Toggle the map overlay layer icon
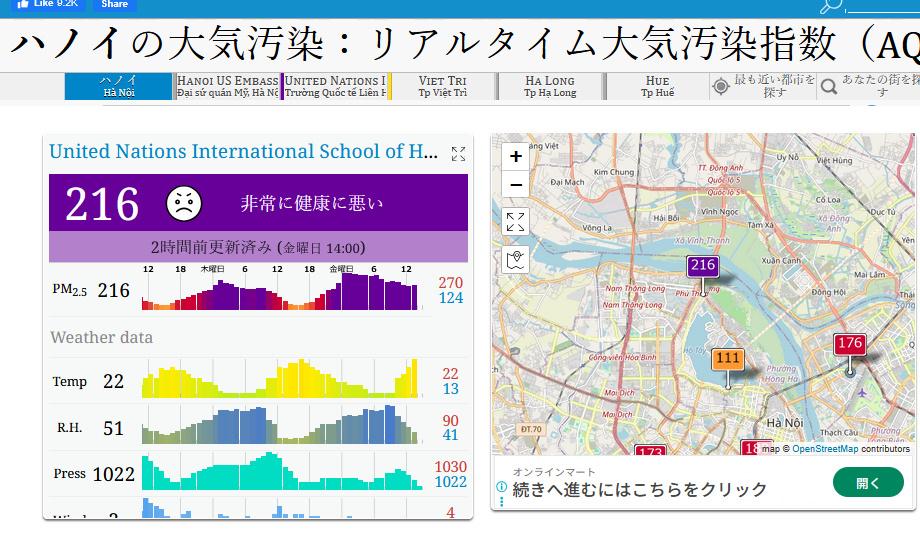Viewport: 920px width, 547px height. point(516,260)
